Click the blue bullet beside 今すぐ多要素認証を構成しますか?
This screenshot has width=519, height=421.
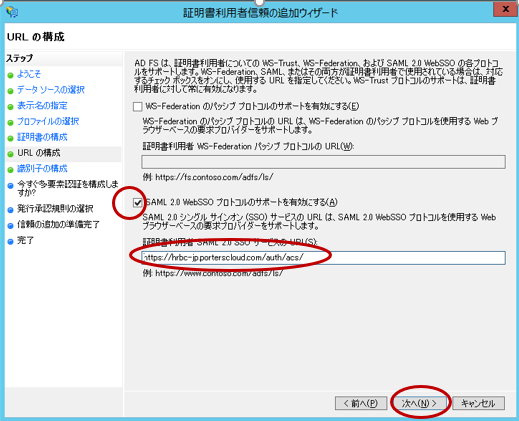pos(10,186)
